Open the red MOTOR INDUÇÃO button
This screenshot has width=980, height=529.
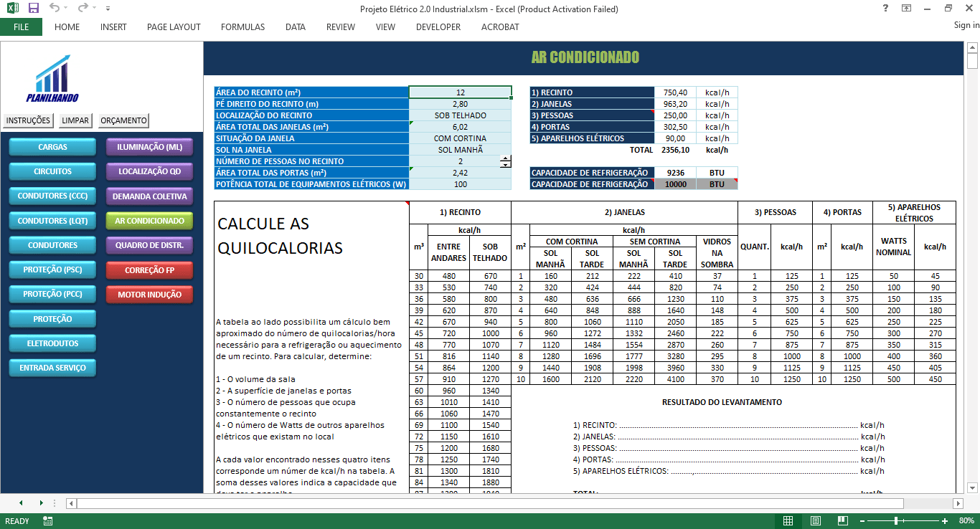[x=150, y=295]
